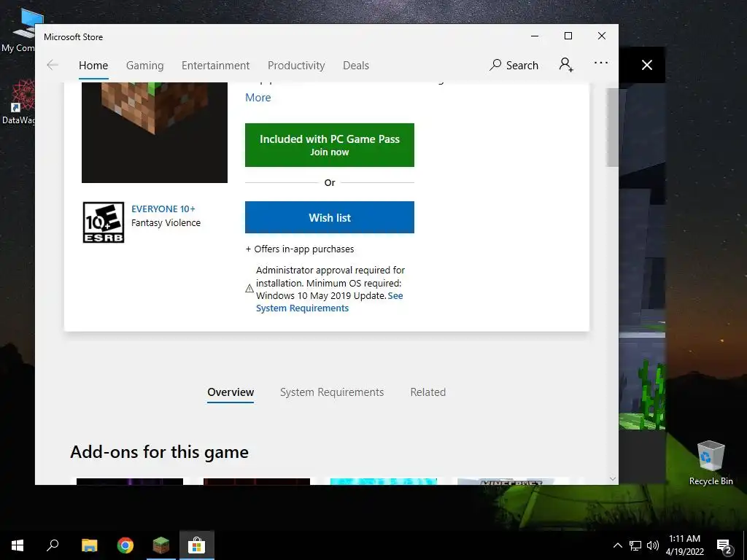747x560 pixels.
Task: Click the '+ Offers in-app purchases' text
Action: click(300, 249)
